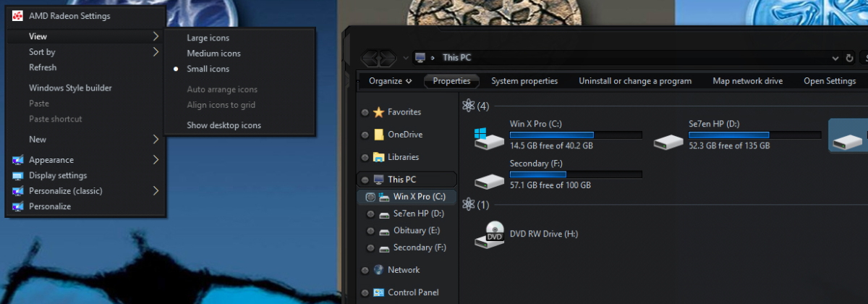The width and height of the screenshot is (868, 304).
Task: Click the Personalize (classic) icon
Action: (x=17, y=191)
